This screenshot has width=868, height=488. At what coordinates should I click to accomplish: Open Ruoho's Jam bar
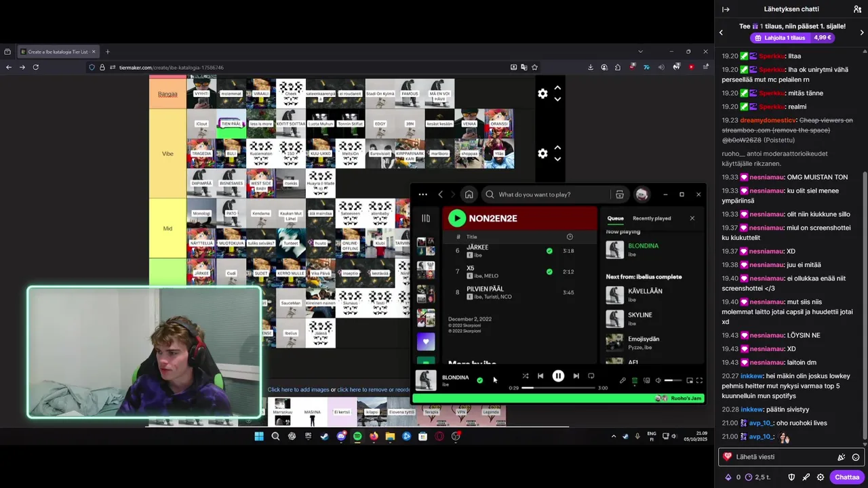pos(559,399)
